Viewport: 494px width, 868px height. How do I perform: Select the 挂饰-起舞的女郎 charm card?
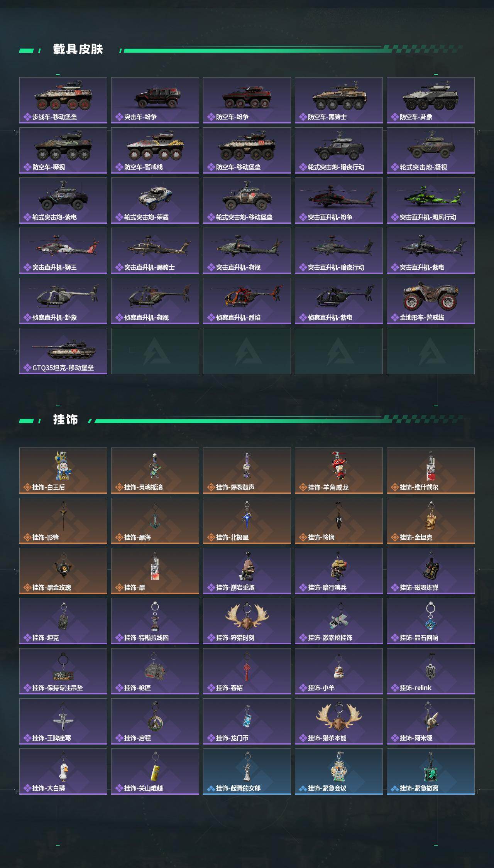[247, 772]
